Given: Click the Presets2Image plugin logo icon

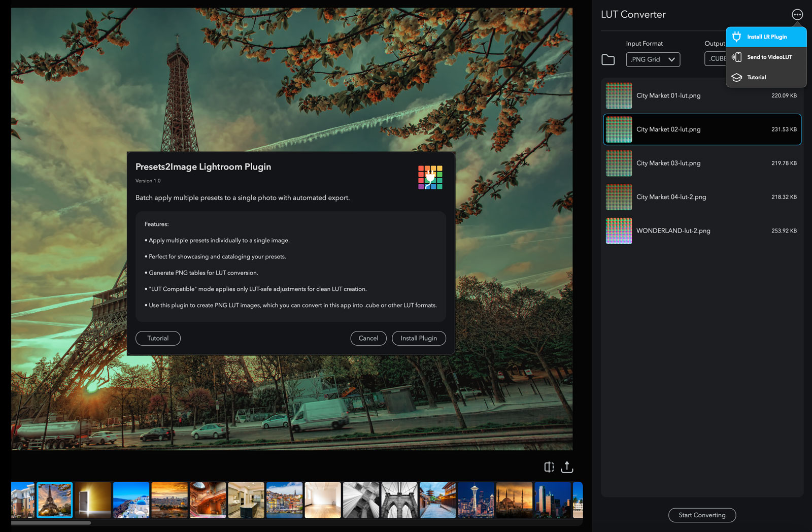Looking at the screenshot, I should click(430, 177).
